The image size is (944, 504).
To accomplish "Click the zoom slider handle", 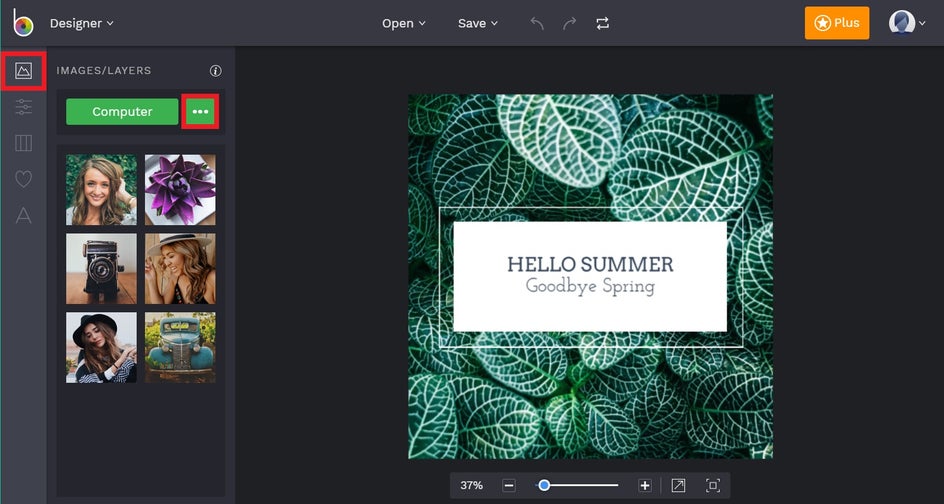I will coord(544,485).
